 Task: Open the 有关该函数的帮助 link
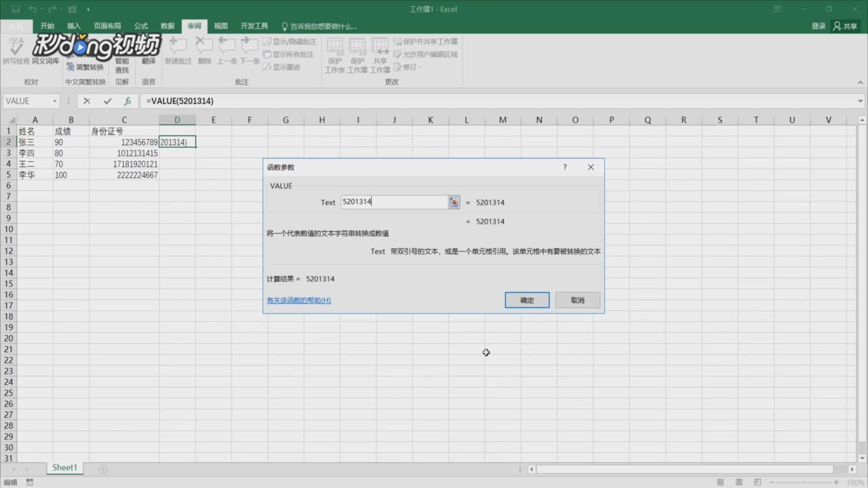click(x=298, y=300)
